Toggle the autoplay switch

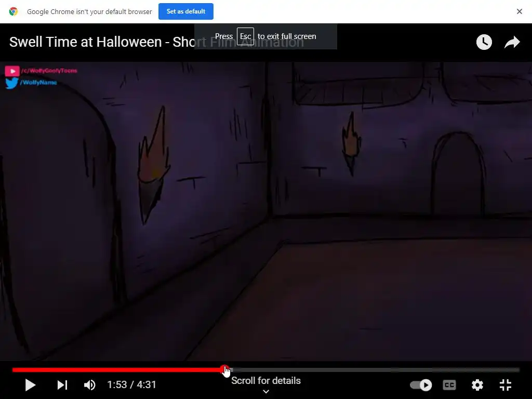pyautogui.click(x=421, y=385)
